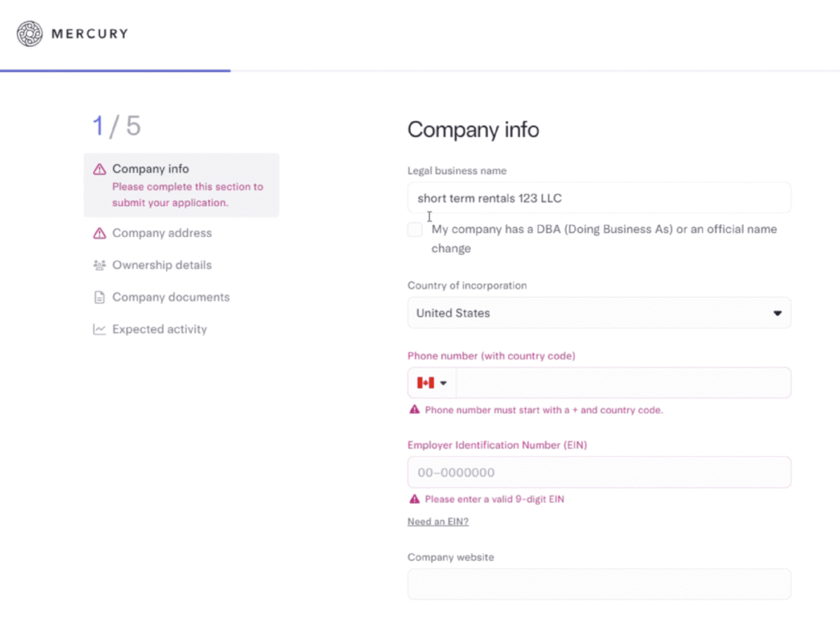The image size is (840, 617).
Task: Expand the phone country code selector arrow
Action: point(444,383)
